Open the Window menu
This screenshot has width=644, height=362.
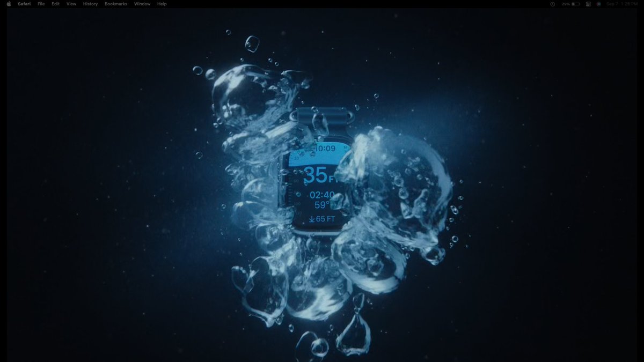click(x=142, y=4)
